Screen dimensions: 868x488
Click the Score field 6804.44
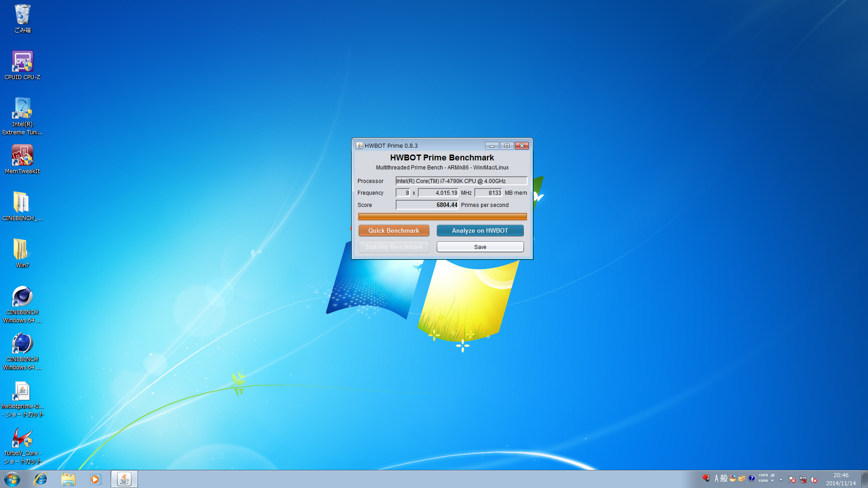tap(427, 205)
